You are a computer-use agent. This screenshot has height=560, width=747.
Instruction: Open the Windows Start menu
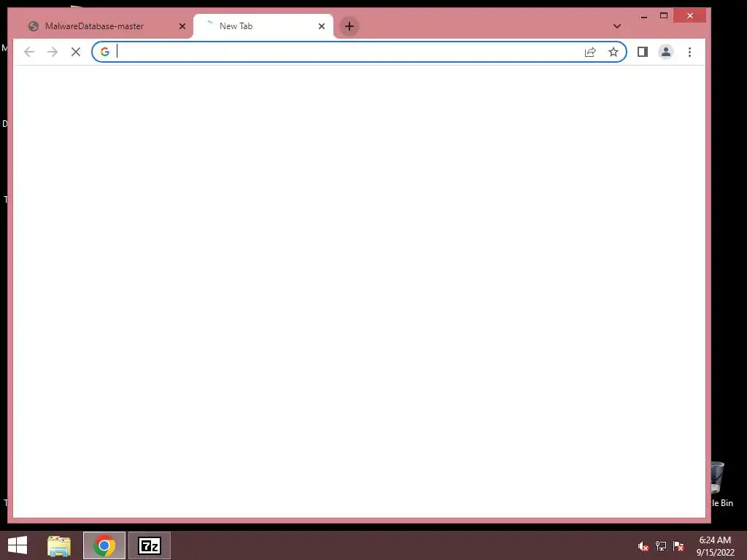pos(18,545)
